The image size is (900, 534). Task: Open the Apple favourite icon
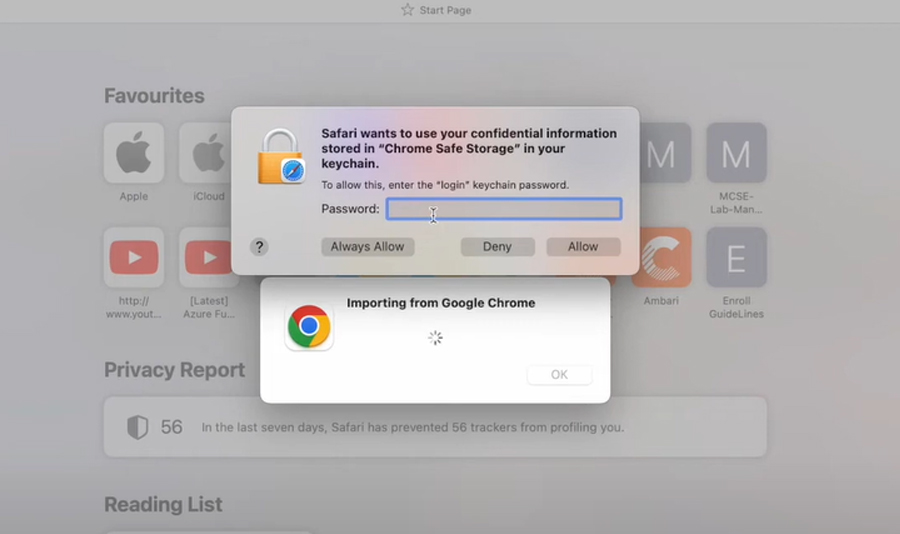click(x=134, y=154)
